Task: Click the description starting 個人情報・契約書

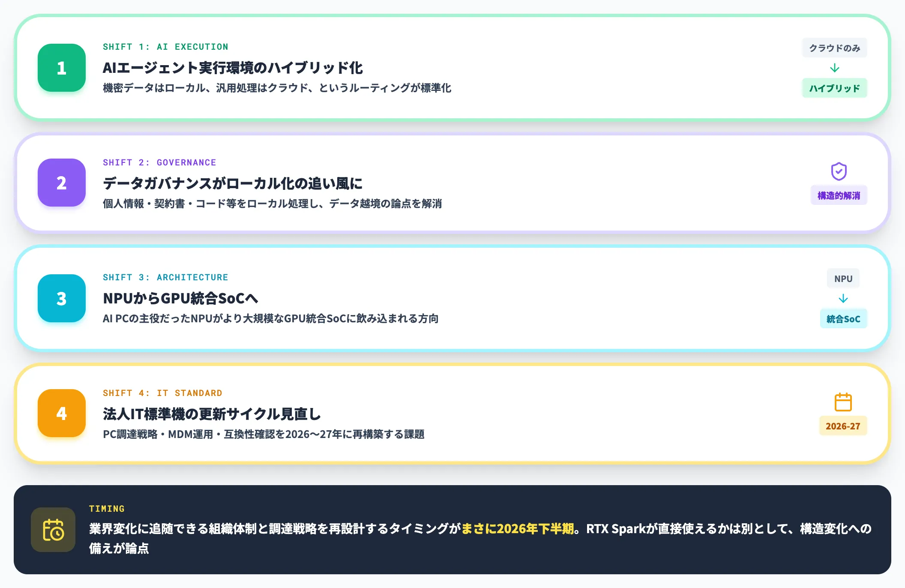Action: pos(272,204)
